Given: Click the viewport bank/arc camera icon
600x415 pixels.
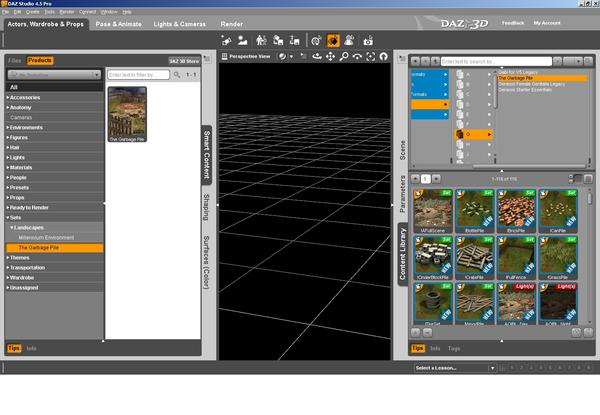Looking at the screenshot, I should (x=357, y=57).
